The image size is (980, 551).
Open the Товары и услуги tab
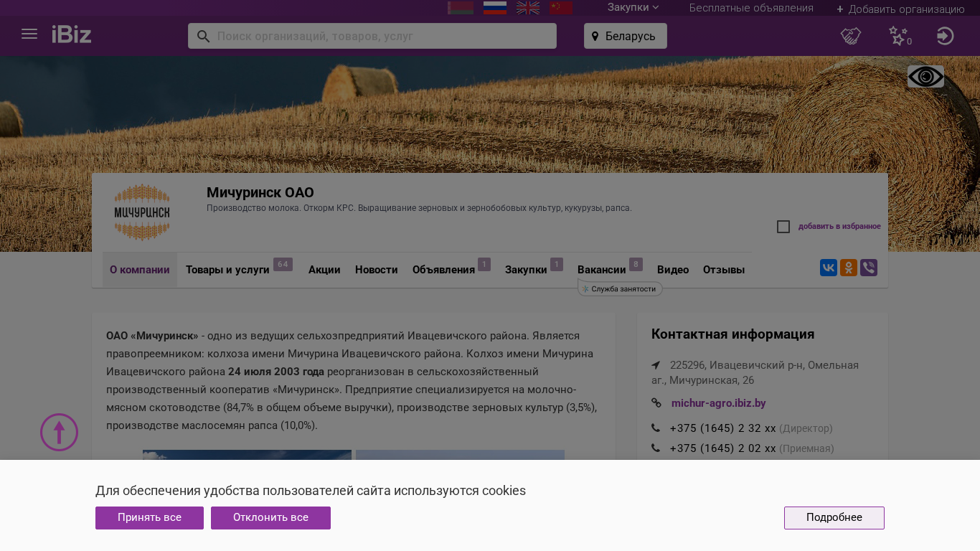tap(227, 270)
